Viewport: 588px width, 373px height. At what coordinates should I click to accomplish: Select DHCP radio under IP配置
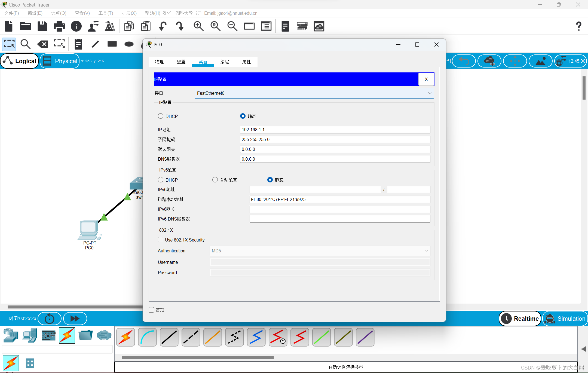pos(161,116)
